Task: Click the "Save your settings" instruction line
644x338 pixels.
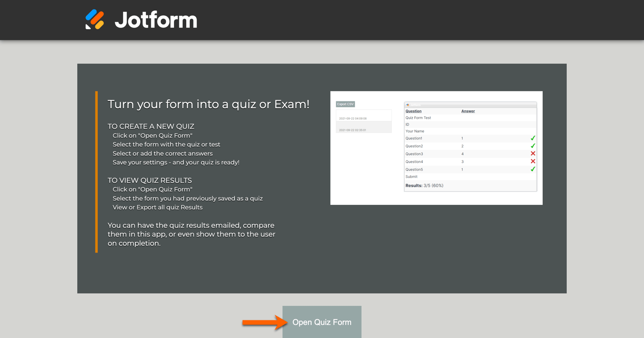Action: pos(176,162)
